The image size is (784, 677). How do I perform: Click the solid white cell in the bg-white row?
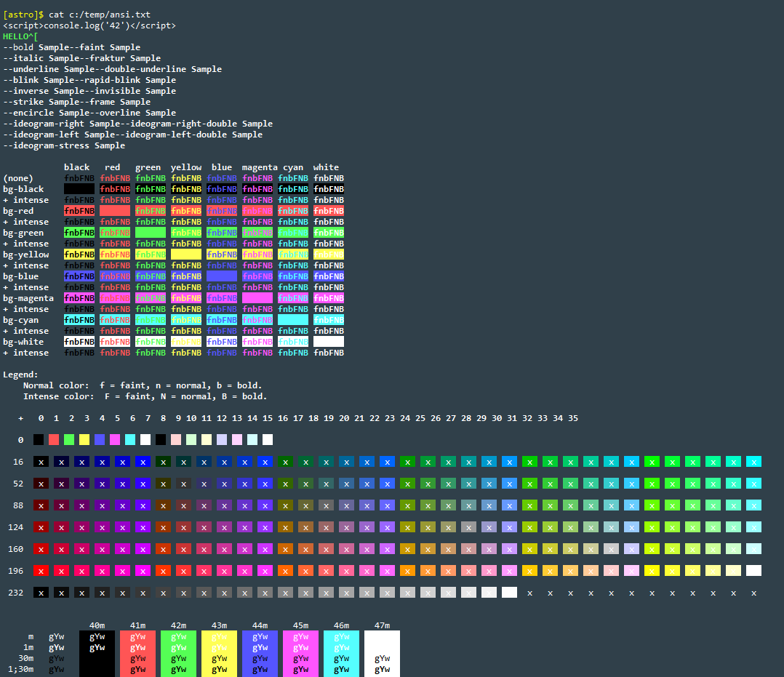(x=329, y=342)
